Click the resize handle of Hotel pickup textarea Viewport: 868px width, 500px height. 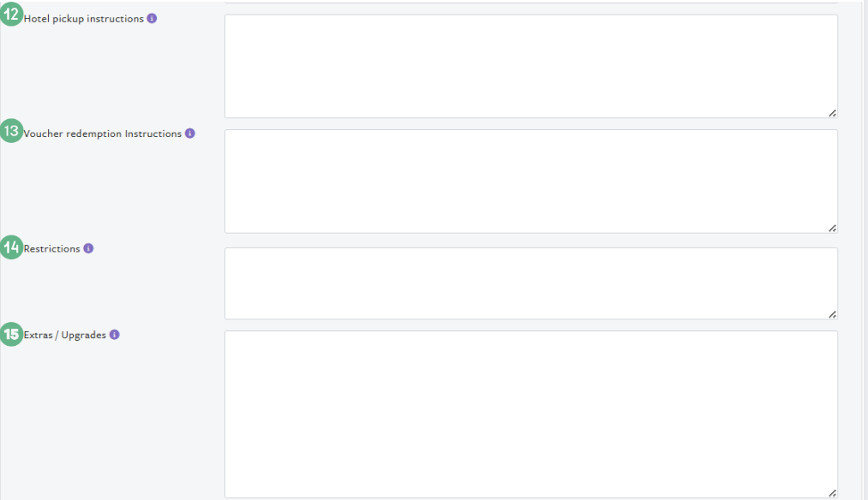point(833,113)
